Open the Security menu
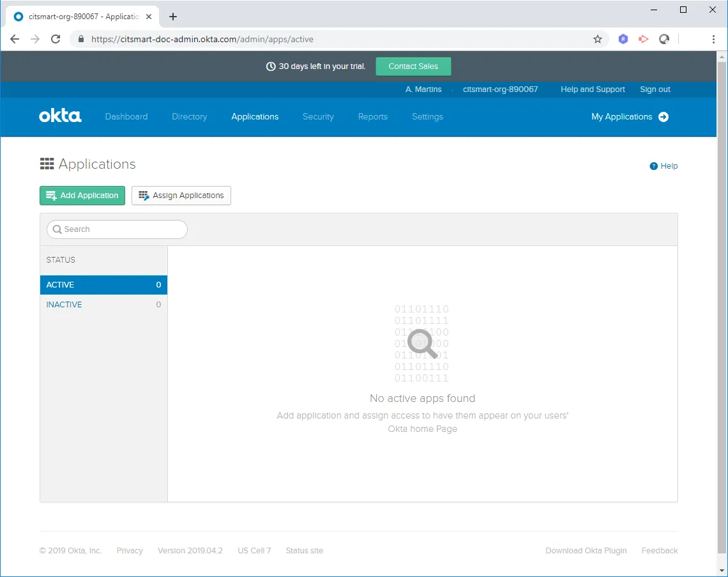 [x=318, y=116]
